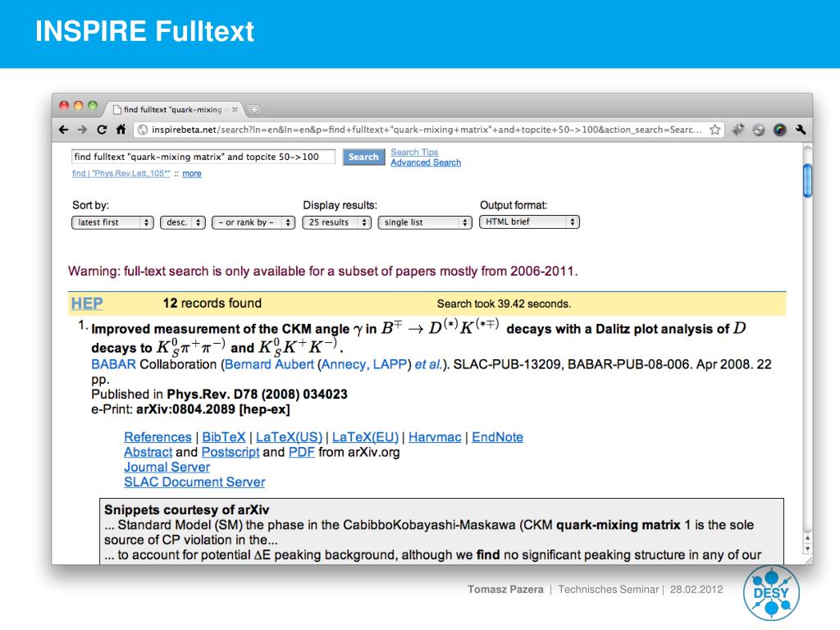The width and height of the screenshot is (840, 630).
Task: Open the Harvmac export link
Action: [x=435, y=437]
